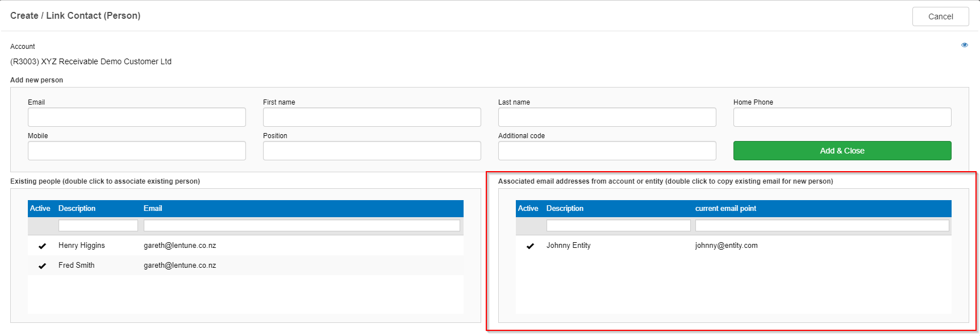Click Description filter box in associated emails table
Screen dimensions: 980x336
[619, 226]
